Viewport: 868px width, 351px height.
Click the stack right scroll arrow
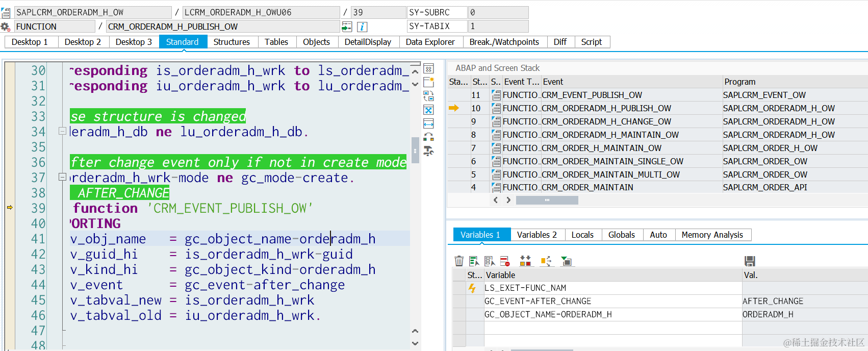point(508,200)
